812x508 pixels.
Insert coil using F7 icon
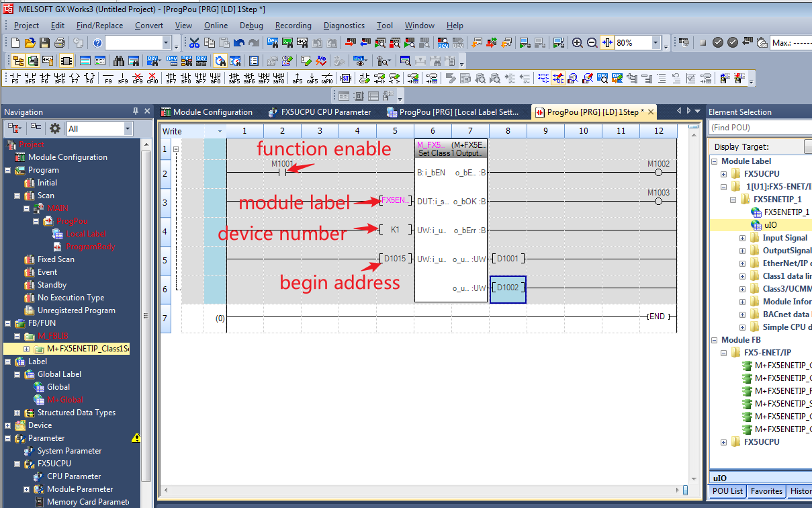(x=75, y=78)
